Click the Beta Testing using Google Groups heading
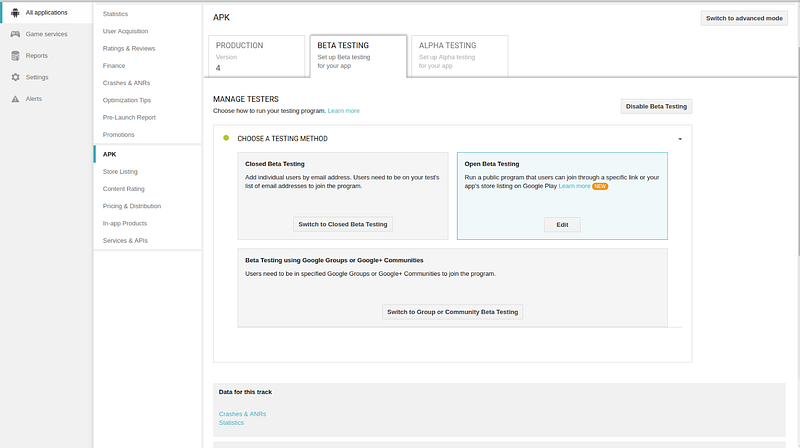800x448 pixels. click(x=334, y=261)
